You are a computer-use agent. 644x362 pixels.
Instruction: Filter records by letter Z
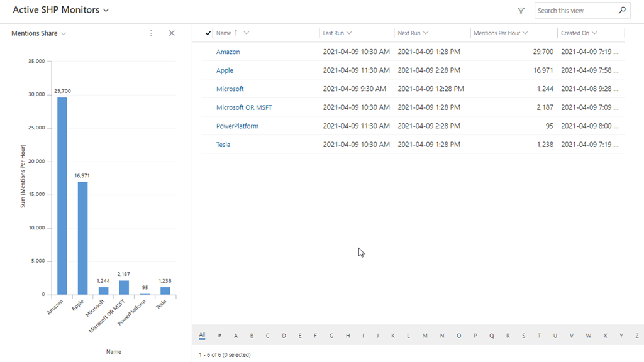(637, 336)
